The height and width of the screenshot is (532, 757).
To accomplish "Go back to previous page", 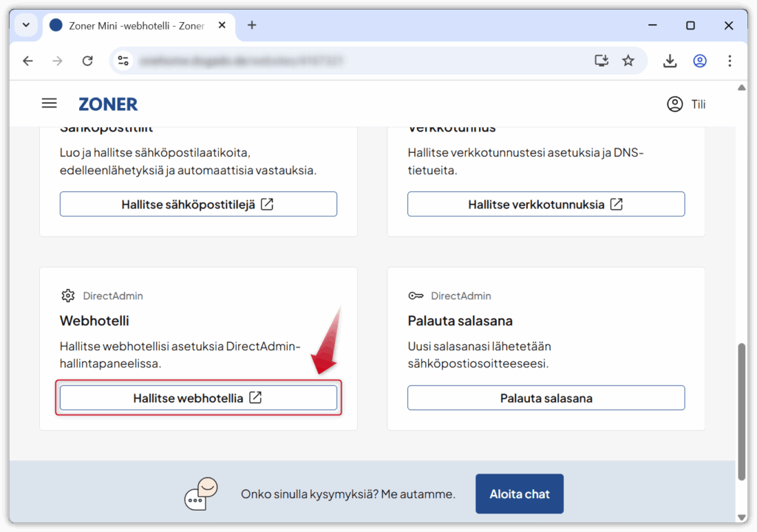I will tap(28, 61).
